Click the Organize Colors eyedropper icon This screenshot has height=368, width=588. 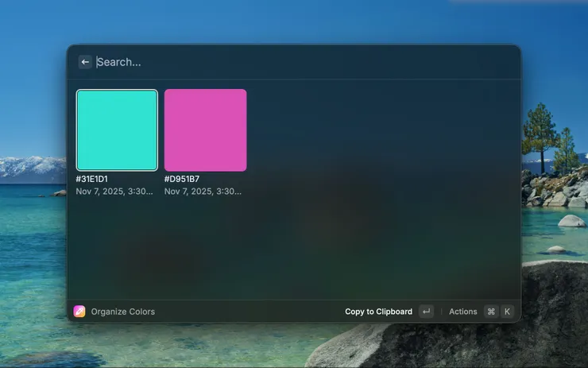click(79, 312)
